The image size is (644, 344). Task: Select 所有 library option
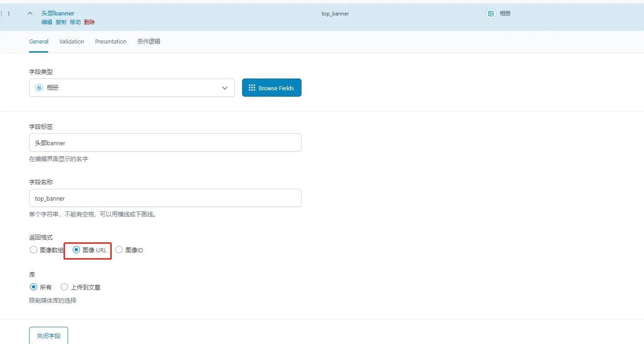tap(34, 287)
